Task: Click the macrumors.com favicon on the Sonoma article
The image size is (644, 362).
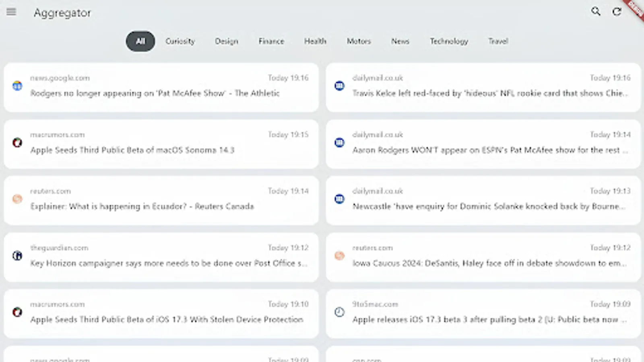Action: [x=17, y=142]
